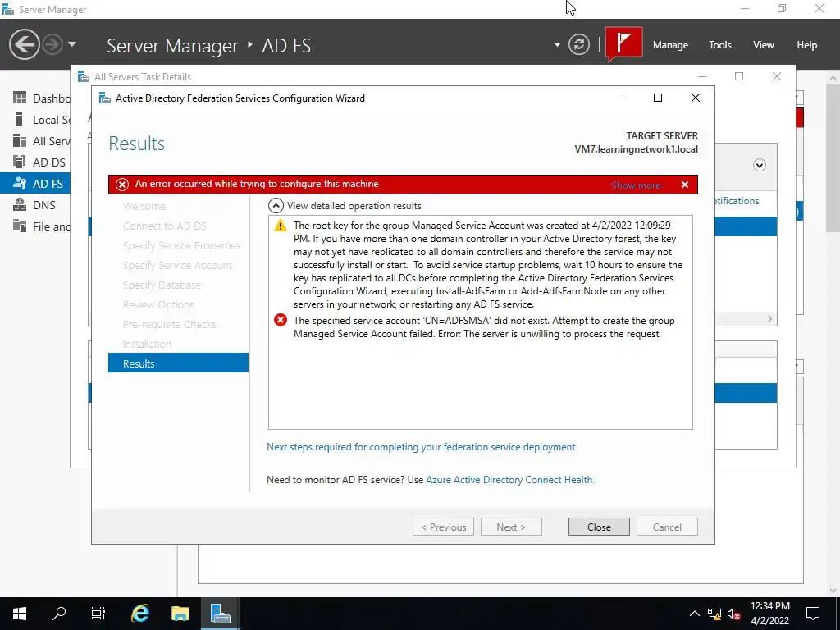
Task: Select File and Storage icon in sidebar
Action: tap(20, 226)
